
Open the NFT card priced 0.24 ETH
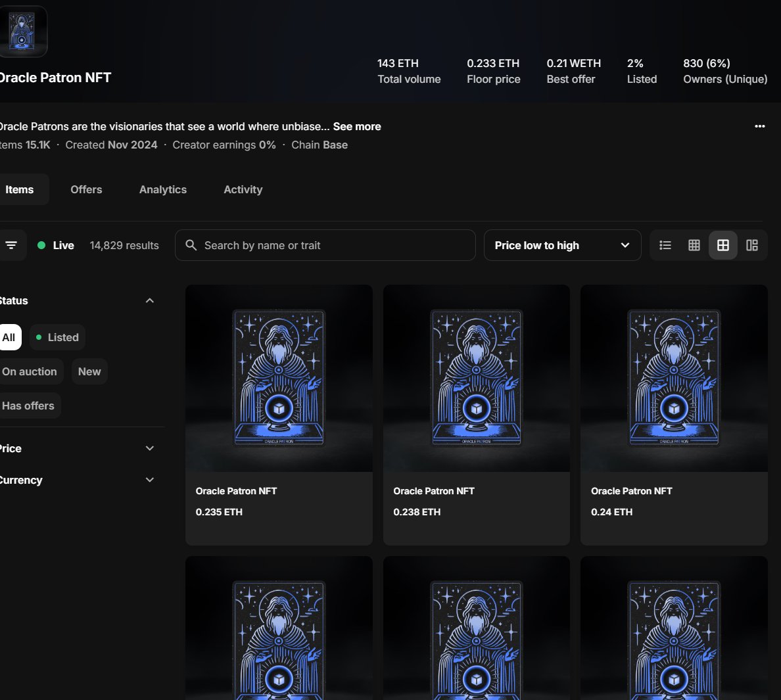674,415
